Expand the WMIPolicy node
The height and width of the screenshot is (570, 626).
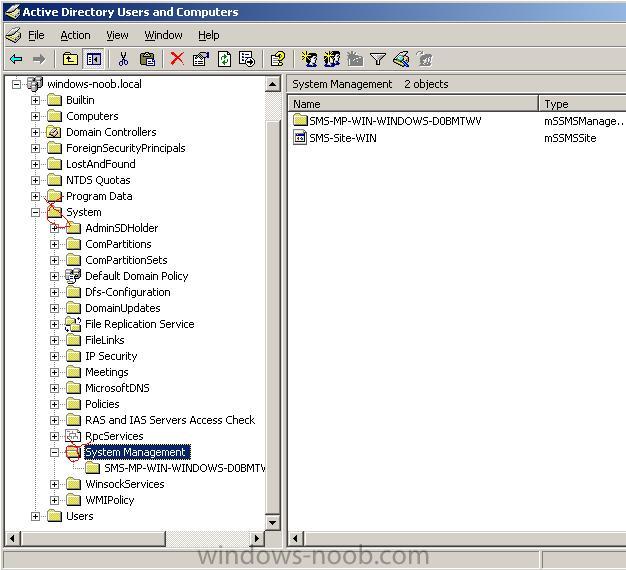[54, 500]
